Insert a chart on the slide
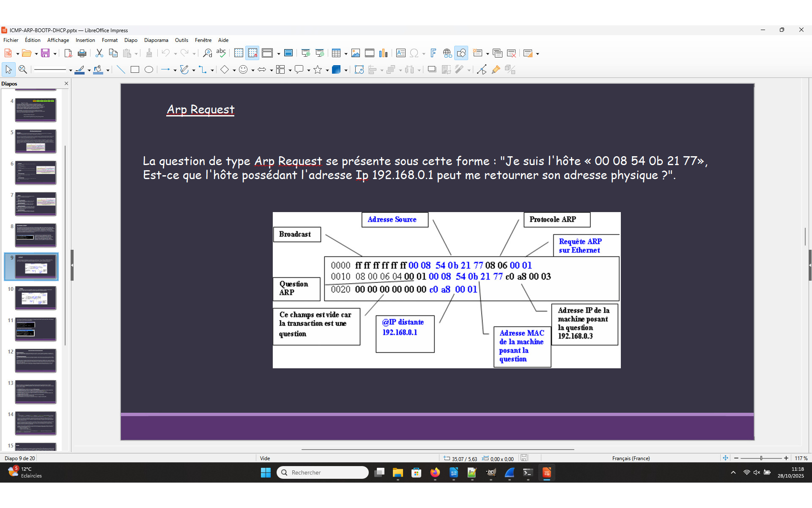The image size is (812, 508). [384, 53]
